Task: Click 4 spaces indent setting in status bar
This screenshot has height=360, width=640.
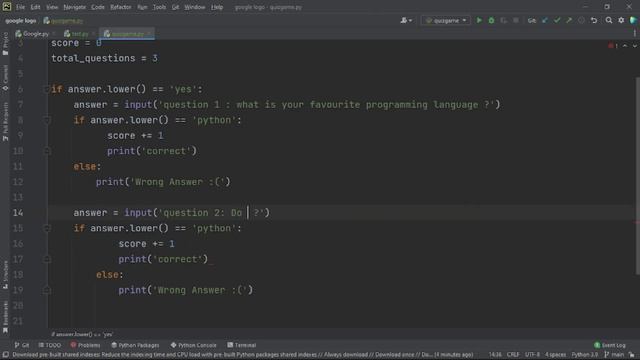Action: [556, 355]
